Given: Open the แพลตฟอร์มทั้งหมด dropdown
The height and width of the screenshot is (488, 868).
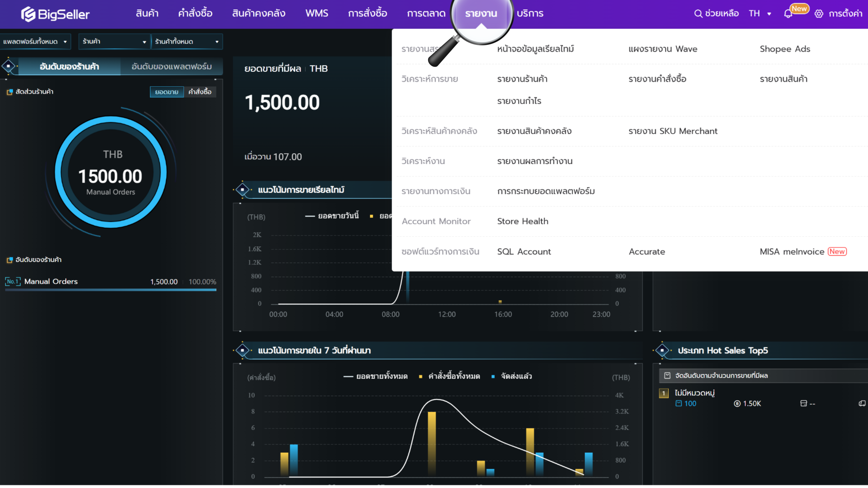Looking at the screenshot, I should click(35, 41).
